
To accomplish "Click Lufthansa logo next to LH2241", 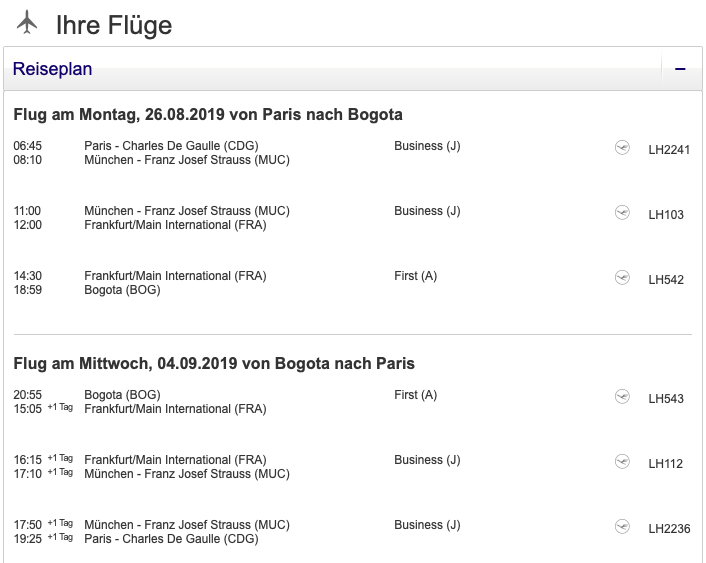I will 622,148.
